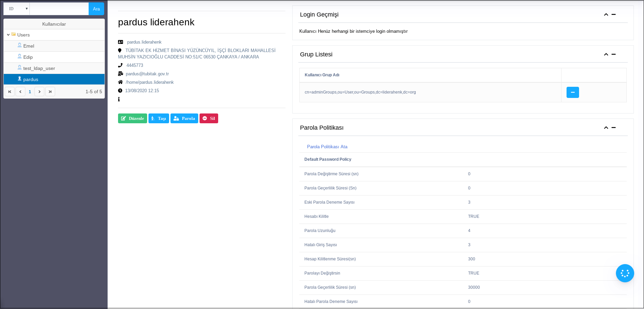This screenshot has width=644, height=309.
Task: Minimize the Login Geçmişi panel with dash icon
Action: pyautogui.click(x=614, y=15)
